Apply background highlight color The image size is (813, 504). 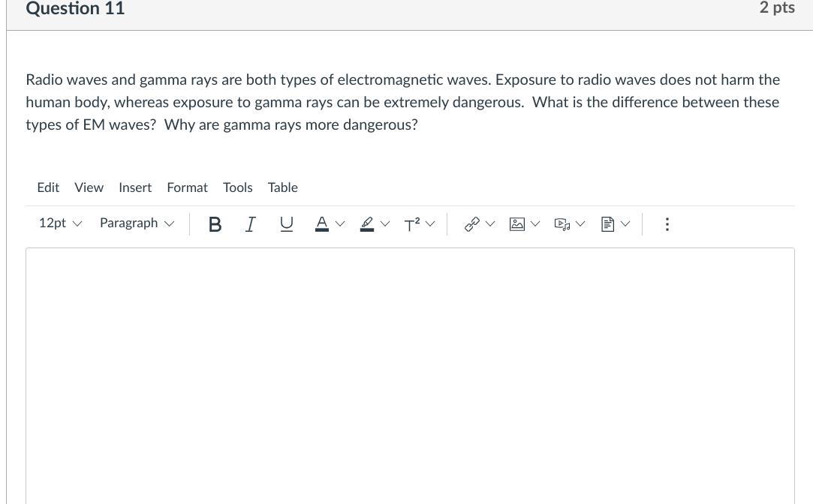coord(367,223)
